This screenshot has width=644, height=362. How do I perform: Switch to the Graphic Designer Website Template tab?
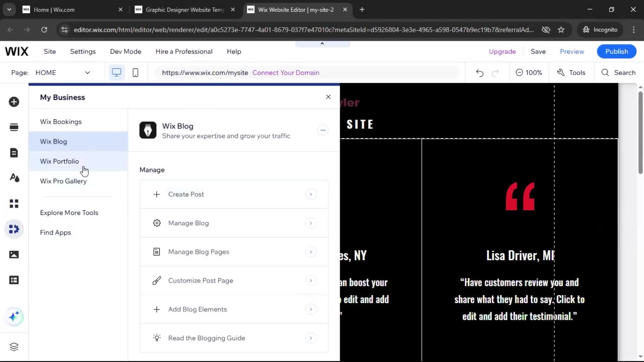pos(184,10)
